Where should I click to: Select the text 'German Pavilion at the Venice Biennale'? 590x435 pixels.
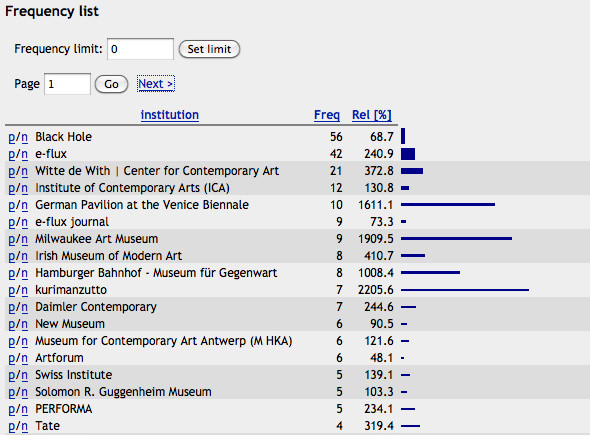pyautogui.click(x=142, y=205)
